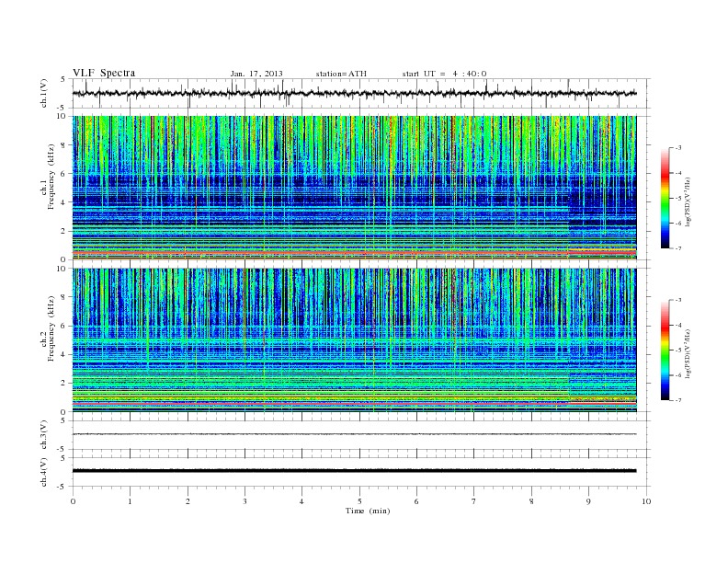Click the ch.2 spectrogram color bar
The width and height of the screenshot is (728, 563).
[x=665, y=350]
